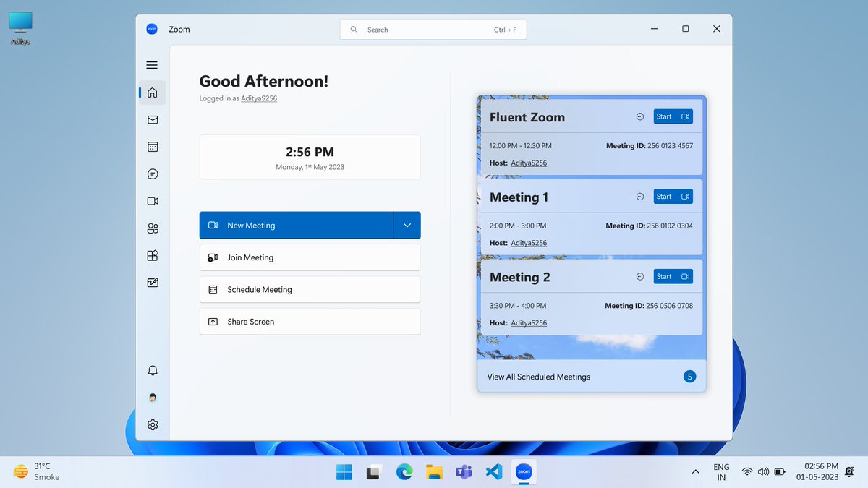
Task: Click Meeting ID 256 0102 0304
Action: [650, 226]
